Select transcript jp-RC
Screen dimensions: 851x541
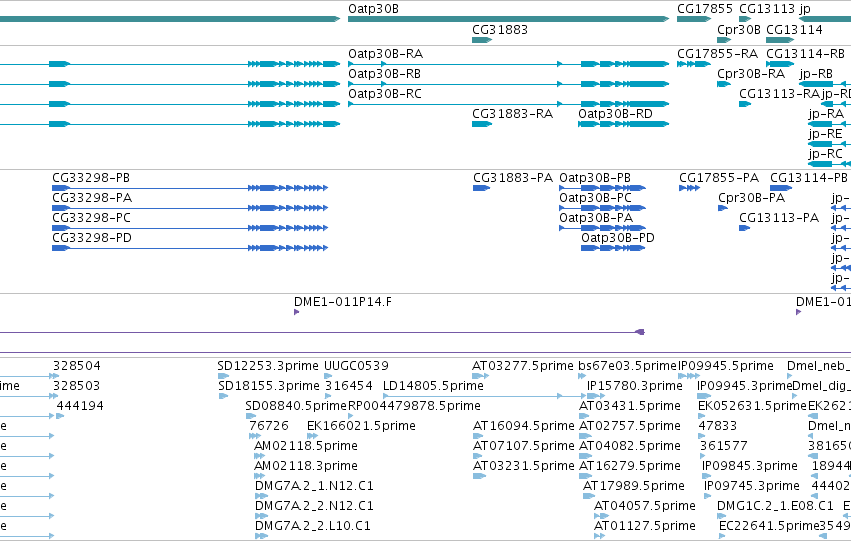coord(825,154)
